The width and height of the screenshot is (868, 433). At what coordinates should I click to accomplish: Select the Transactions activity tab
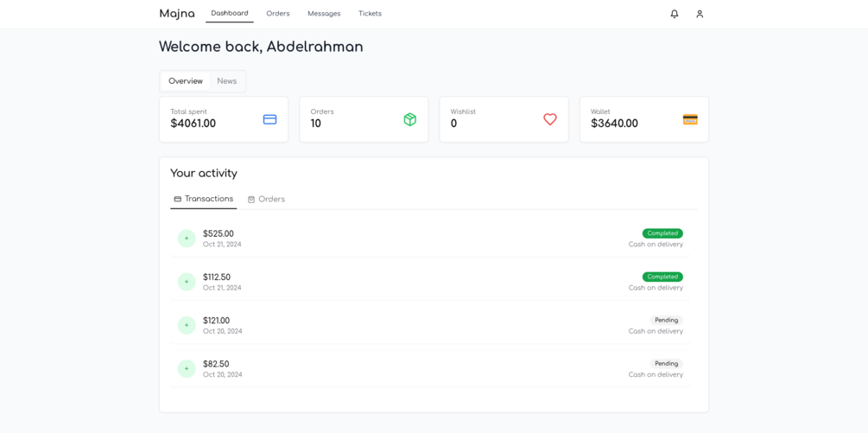click(204, 199)
